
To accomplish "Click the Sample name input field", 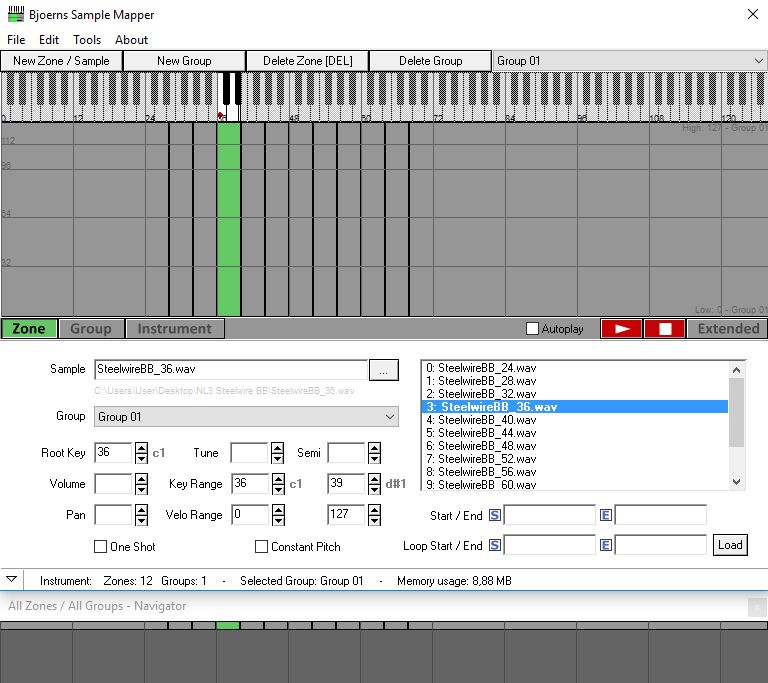I will tap(231, 369).
